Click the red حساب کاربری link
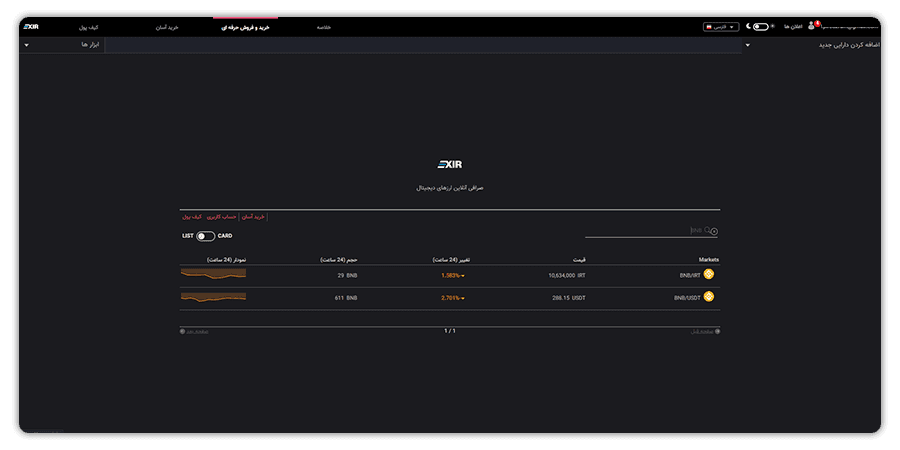This screenshot has width=900, height=450. coord(222,217)
